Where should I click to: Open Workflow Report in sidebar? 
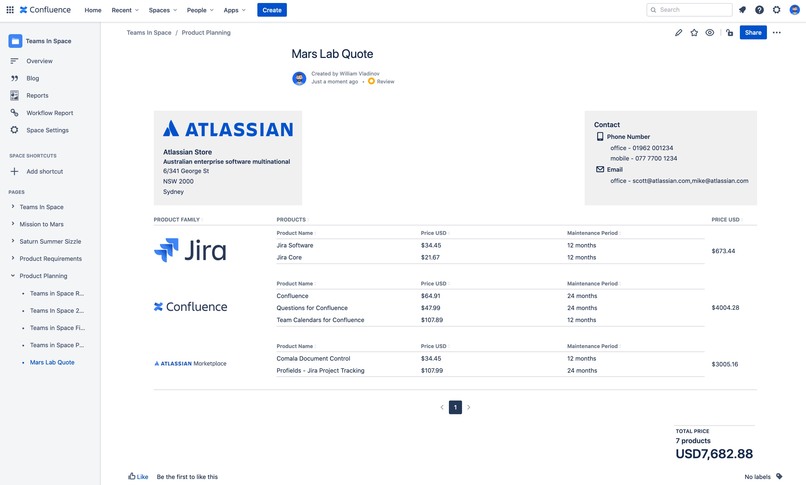49,113
